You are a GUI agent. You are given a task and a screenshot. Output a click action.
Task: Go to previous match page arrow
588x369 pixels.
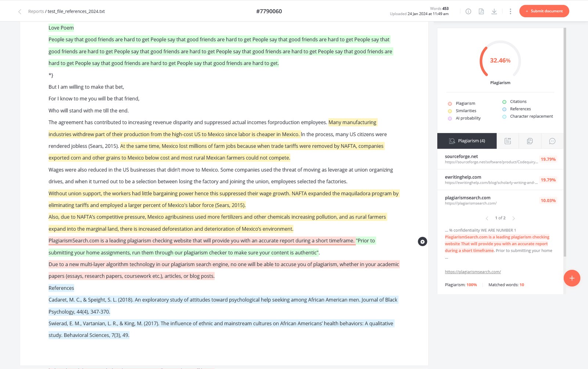(x=487, y=218)
